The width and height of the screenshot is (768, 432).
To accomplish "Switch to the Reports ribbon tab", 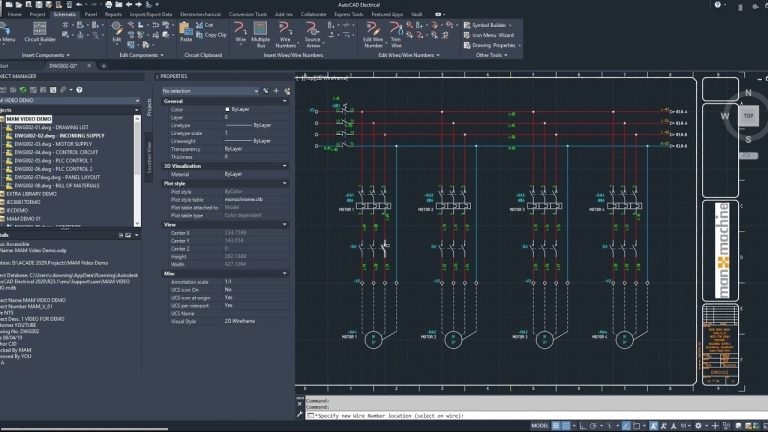I will pos(113,14).
